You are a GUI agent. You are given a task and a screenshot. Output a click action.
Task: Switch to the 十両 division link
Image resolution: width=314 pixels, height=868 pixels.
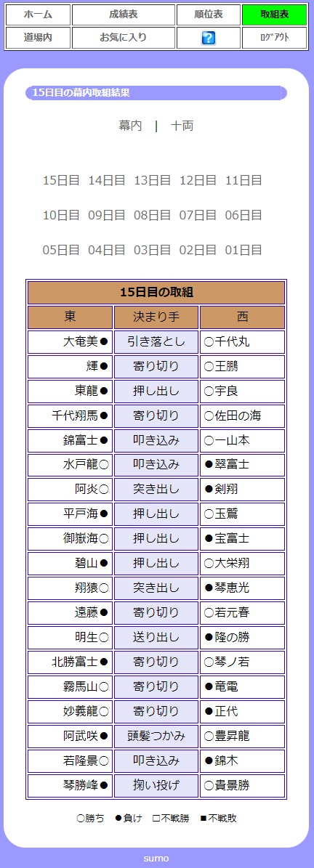point(182,126)
